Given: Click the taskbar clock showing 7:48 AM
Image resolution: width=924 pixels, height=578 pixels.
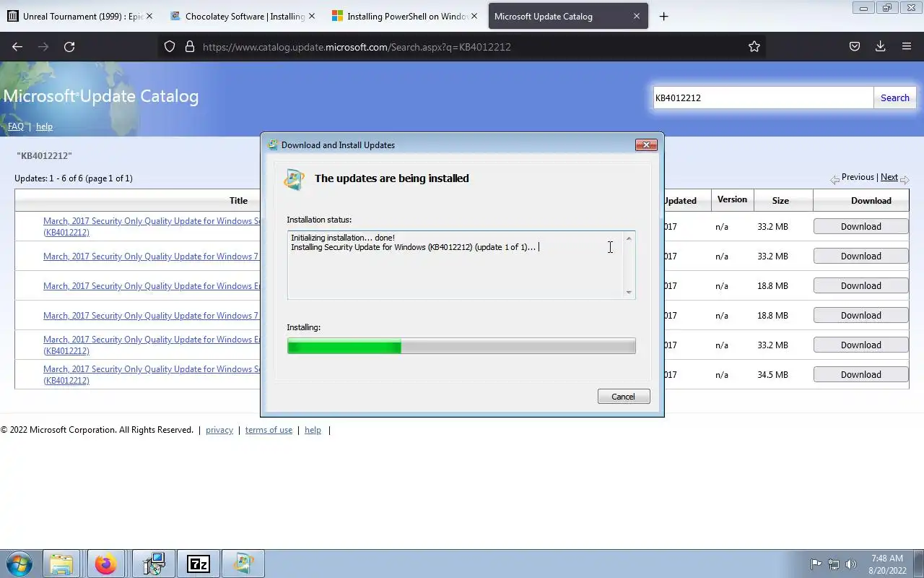Looking at the screenshot, I should (887, 564).
